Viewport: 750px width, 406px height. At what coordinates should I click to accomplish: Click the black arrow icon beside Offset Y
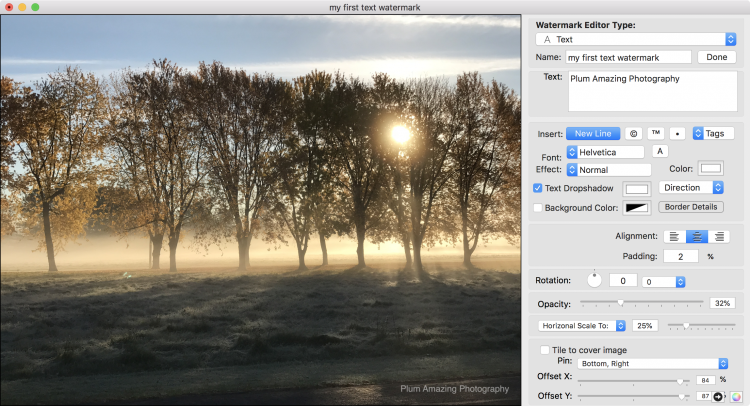(718, 397)
